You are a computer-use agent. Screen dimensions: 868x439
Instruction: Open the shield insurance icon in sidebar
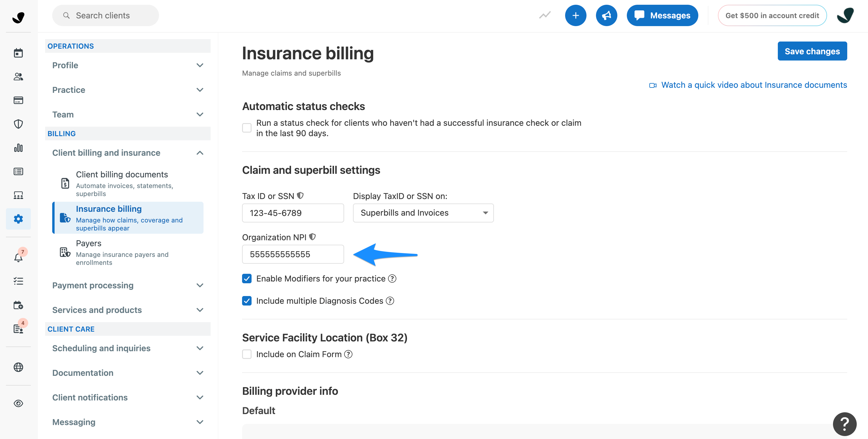pyautogui.click(x=18, y=124)
